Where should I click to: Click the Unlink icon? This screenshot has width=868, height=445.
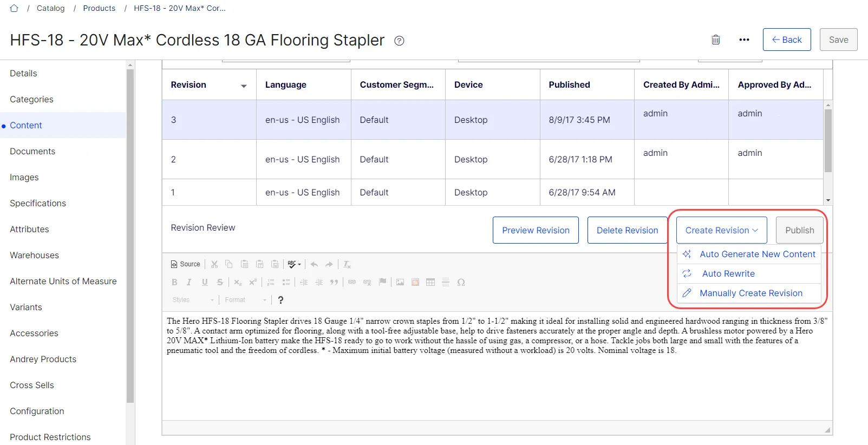pyautogui.click(x=367, y=282)
